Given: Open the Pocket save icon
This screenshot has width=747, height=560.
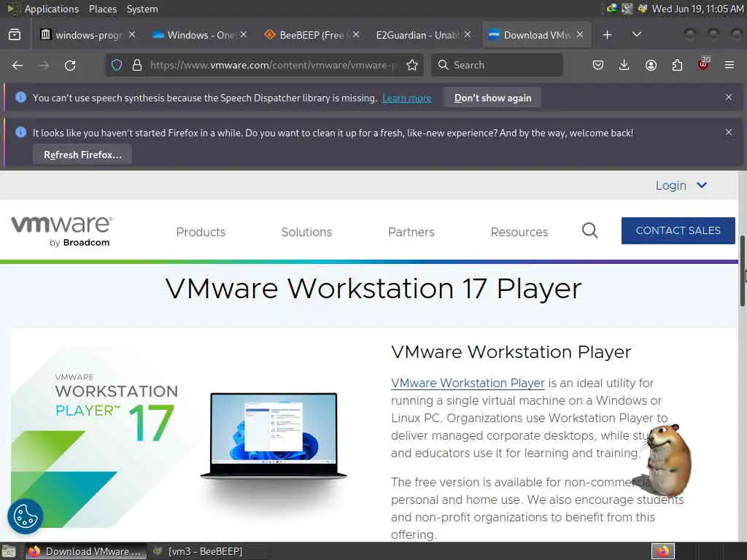Looking at the screenshot, I should [x=598, y=65].
